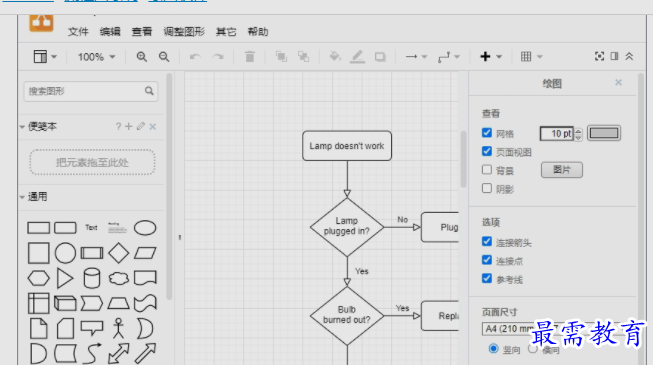The height and width of the screenshot is (365, 653).
Task: Toggle the 网格 grid checkbox
Action: (x=486, y=132)
